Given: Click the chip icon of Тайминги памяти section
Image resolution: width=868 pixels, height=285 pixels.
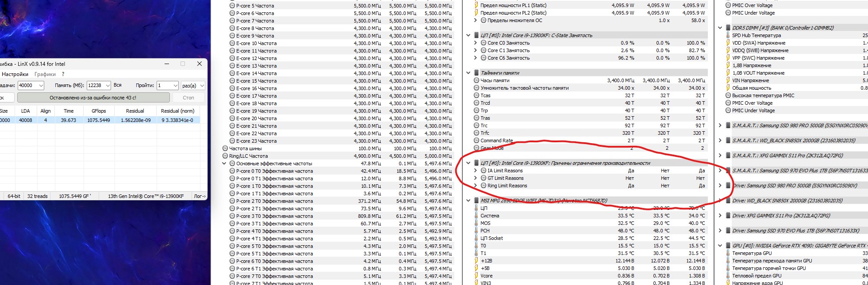Looking at the screenshot, I should coord(476,73).
